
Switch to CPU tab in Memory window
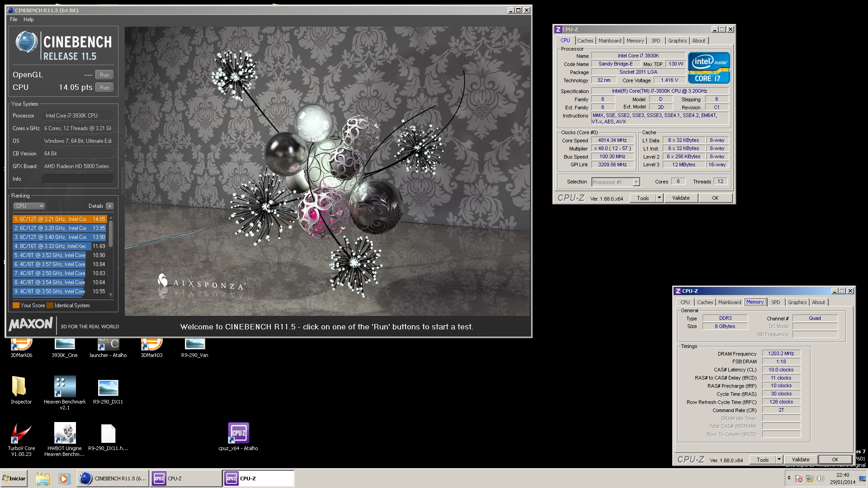tap(685, 302)
